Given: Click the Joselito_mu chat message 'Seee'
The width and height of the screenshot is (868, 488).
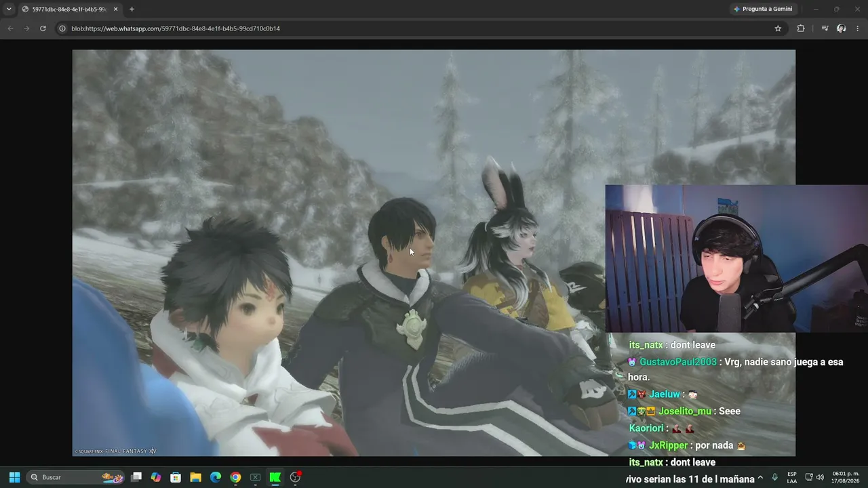Looking at the screenshot, I should coord(730,411).
